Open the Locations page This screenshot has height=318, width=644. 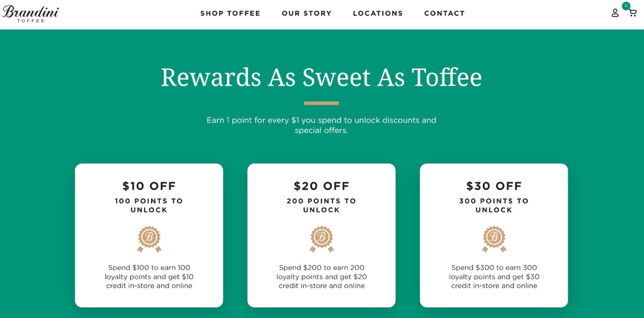click(377, 13)
